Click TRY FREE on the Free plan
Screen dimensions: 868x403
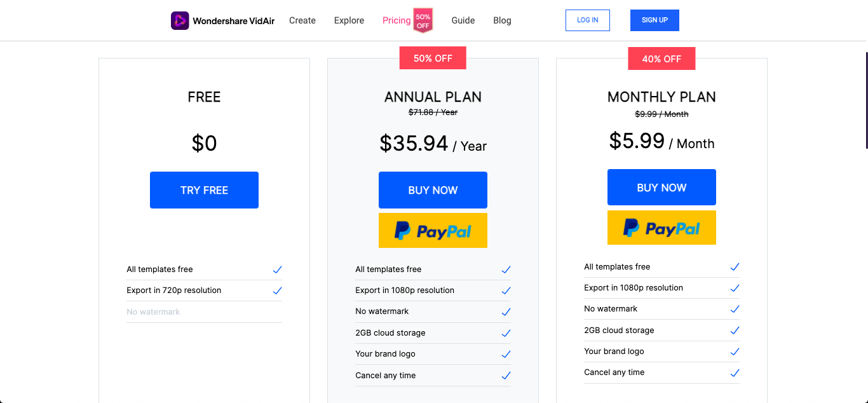[204, 190]
